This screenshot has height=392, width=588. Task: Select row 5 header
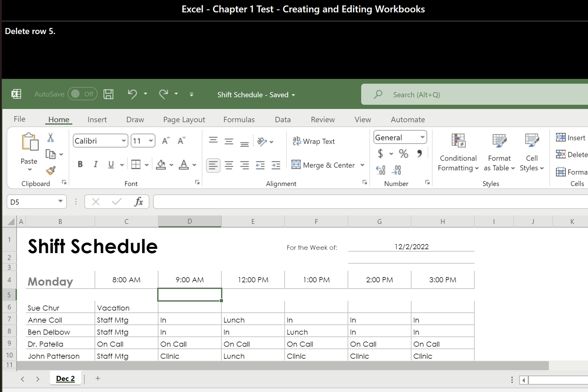9,295
